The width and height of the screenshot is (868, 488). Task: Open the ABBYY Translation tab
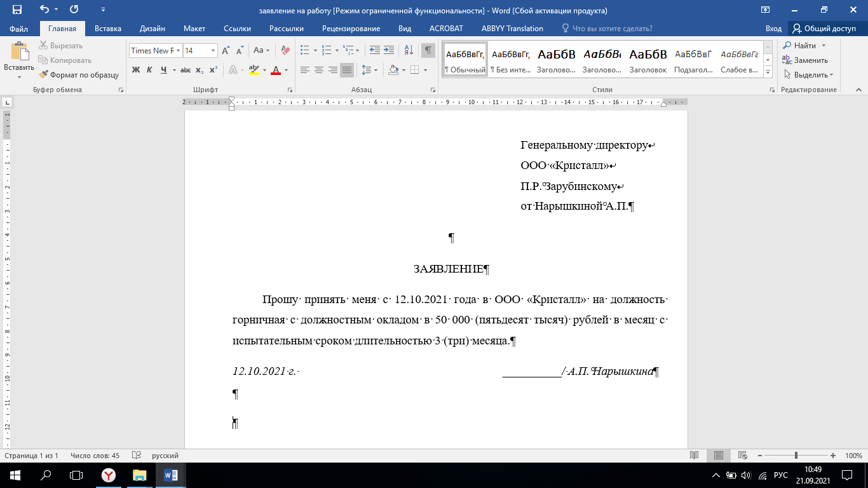pos(512,29)
